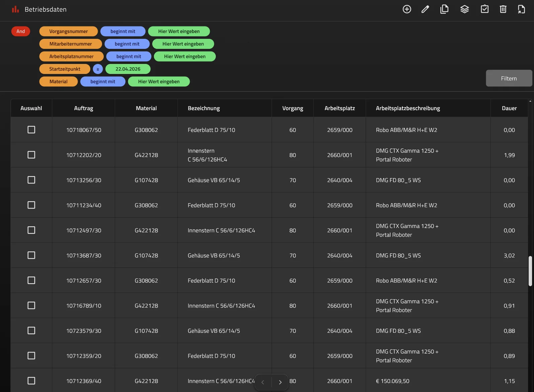Change Material 'beginnt mit' operator
Screen dimensions: 534x392
pos(103,81)
